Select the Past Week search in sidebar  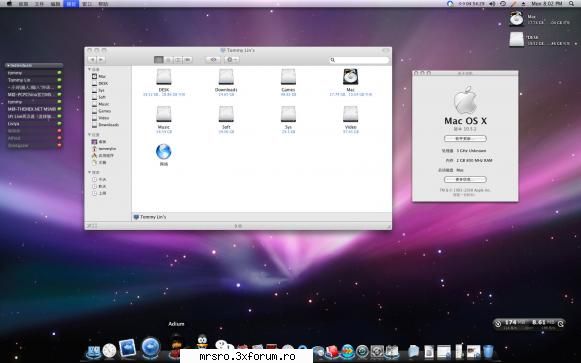click(99, 193)
